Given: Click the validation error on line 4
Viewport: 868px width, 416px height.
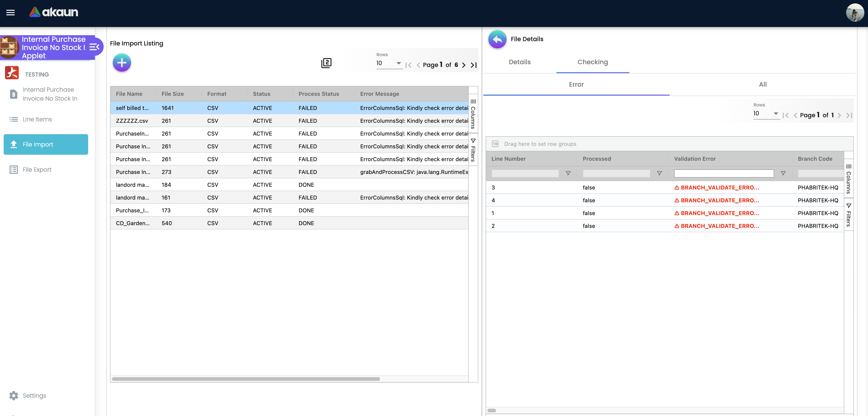Looking at the screenshot, I should click(x=717, y=200).
